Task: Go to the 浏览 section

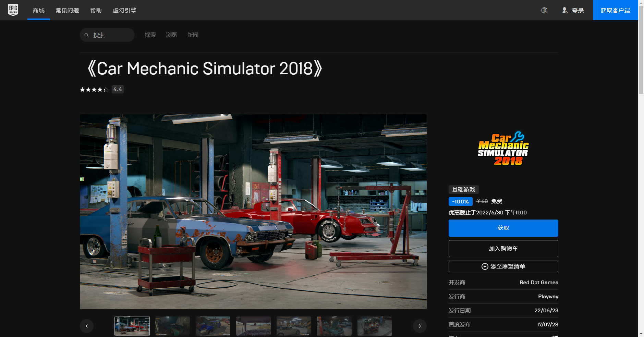Action: point(172,35)
